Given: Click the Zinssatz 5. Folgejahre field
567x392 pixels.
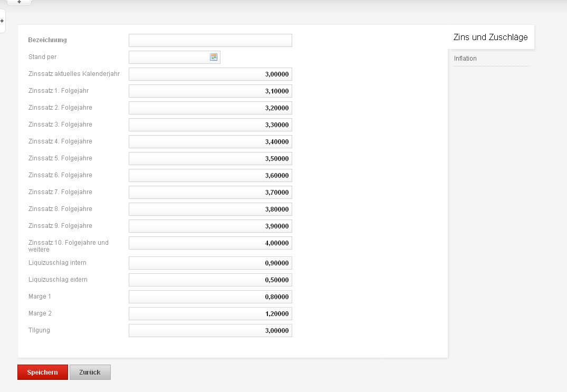Looking at the screenshot, I should pos(210,158).
